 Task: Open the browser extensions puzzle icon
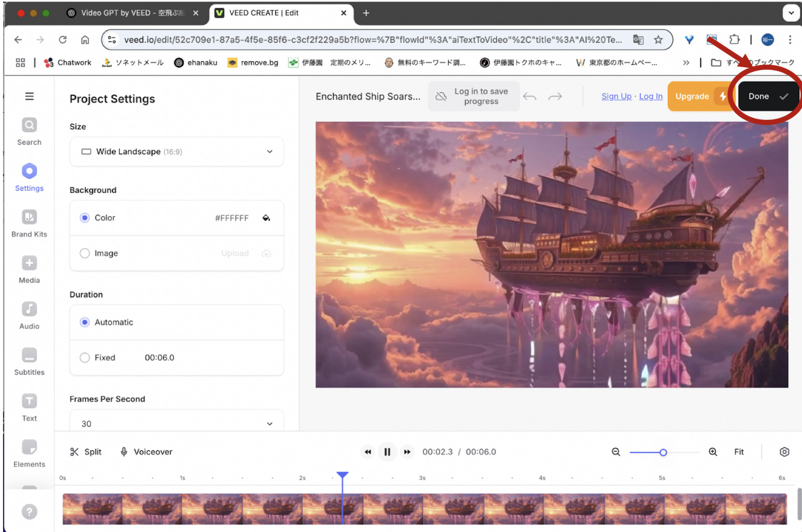tap(734, 40)
